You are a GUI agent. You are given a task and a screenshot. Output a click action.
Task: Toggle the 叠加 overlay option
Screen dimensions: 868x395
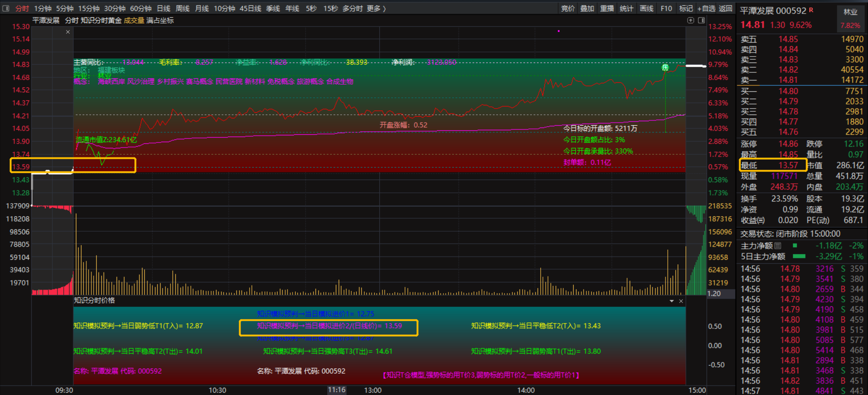587,9
